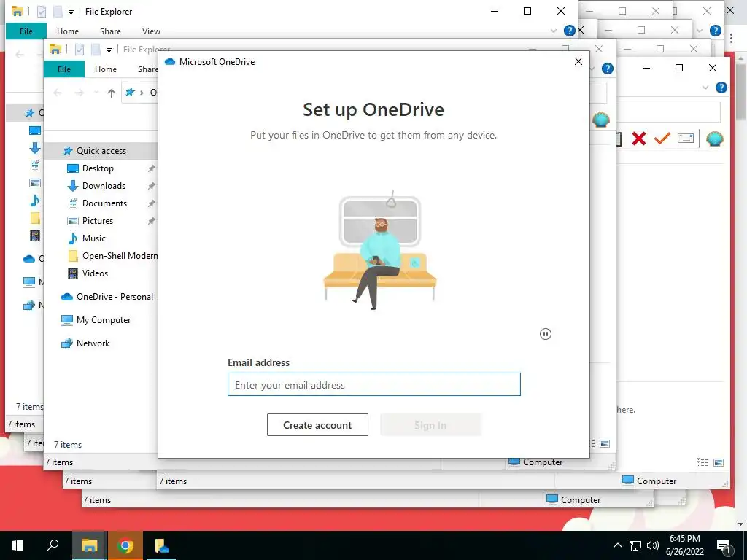Image resolution: width=747 pixels, height=560 pixels.
Task: Click Open-Shell shell icon beside OneDrive dialog
Action: 601,120
